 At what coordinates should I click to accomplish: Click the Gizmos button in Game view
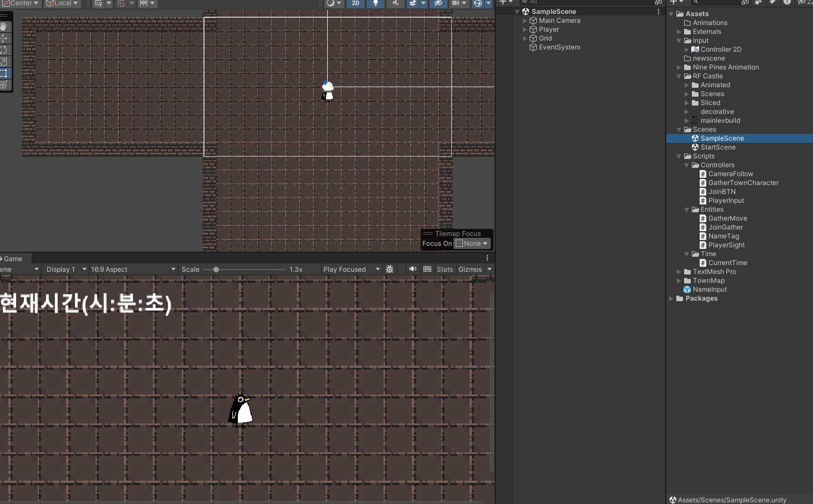(470, 270)
